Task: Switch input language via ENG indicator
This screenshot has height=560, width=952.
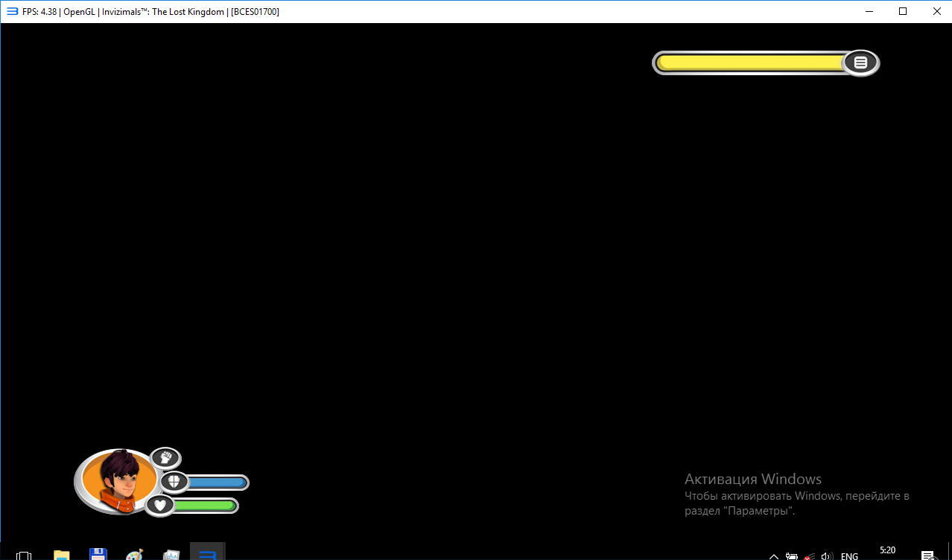Action: tap(849, 556)
